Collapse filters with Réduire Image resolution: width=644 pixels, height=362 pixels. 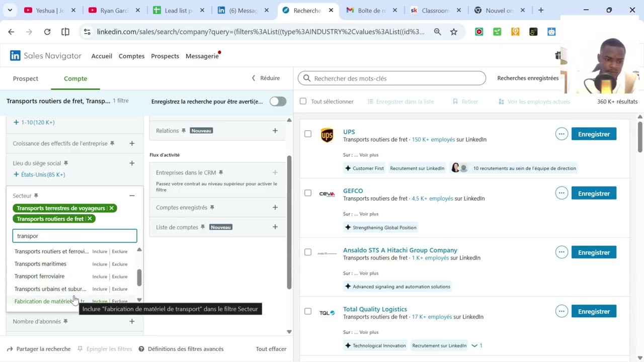pyautogui.click(x=266, y=78)
